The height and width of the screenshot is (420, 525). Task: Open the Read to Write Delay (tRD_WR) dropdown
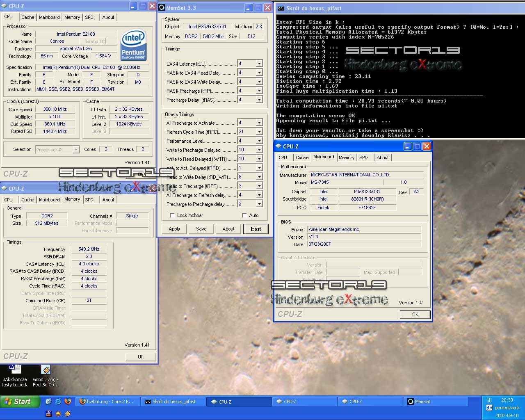pos(259,177)
